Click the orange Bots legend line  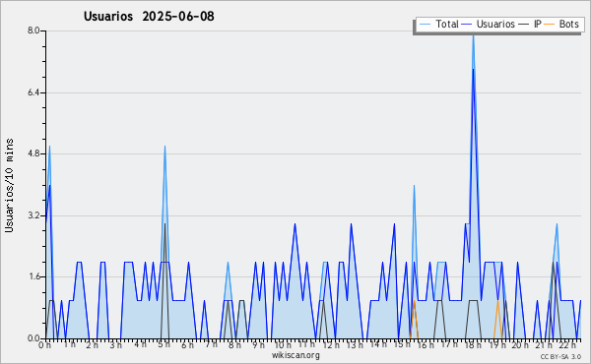[550, 25]
